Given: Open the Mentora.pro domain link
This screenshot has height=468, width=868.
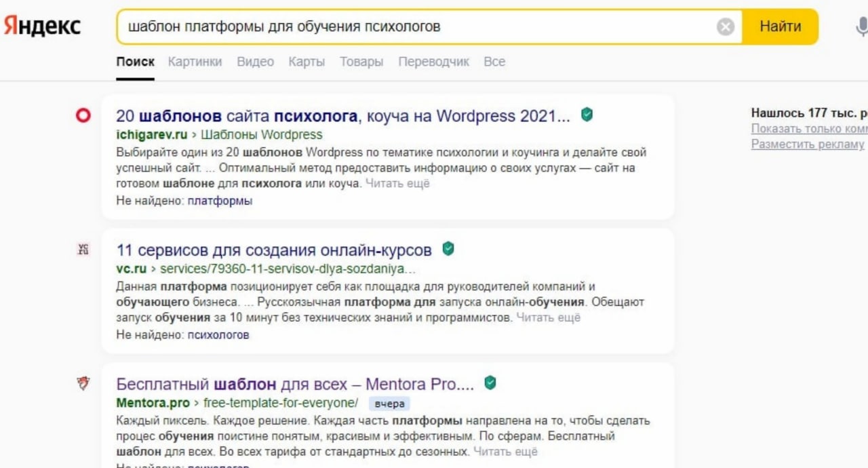Looking at the screenshot, I should point(153,403).
